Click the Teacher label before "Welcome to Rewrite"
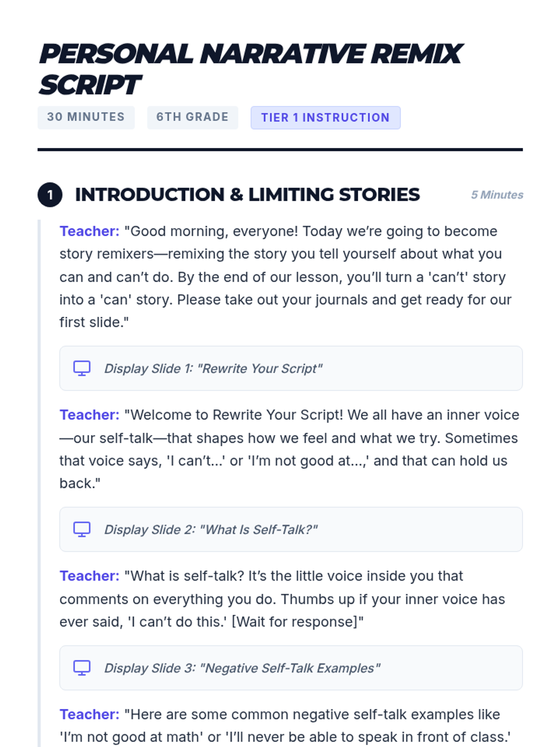This screenshot has width=560, height=747. [90, 415]
